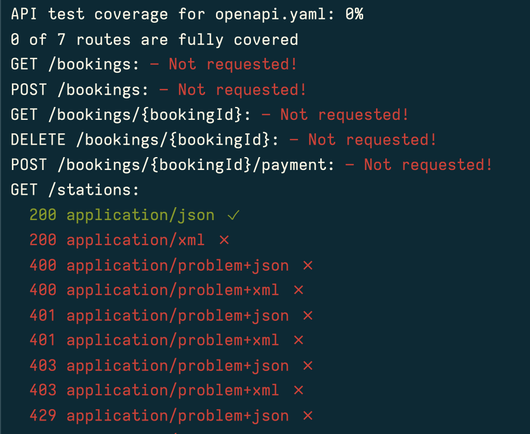
Task: Click the cross after 403 application/problem+json
Action: click(x=308, y=365)
